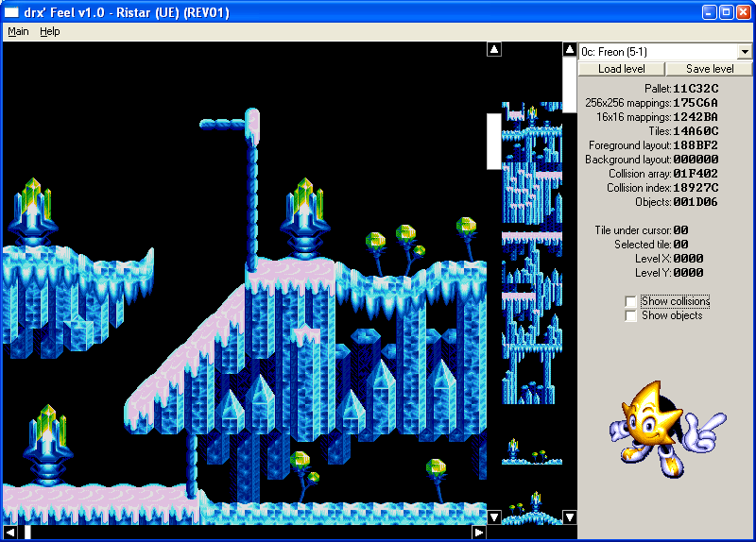Click the Pallet value 11C32C

696,89
